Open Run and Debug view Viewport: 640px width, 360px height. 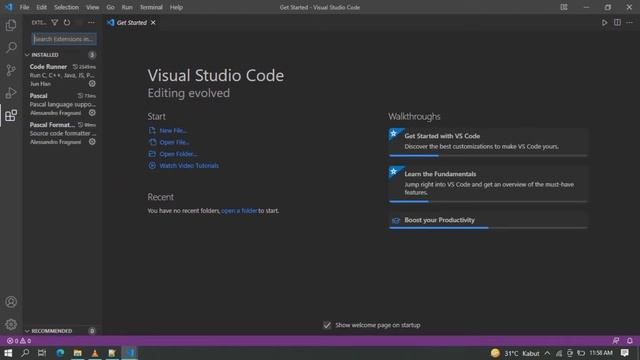[x=11, y=93]
